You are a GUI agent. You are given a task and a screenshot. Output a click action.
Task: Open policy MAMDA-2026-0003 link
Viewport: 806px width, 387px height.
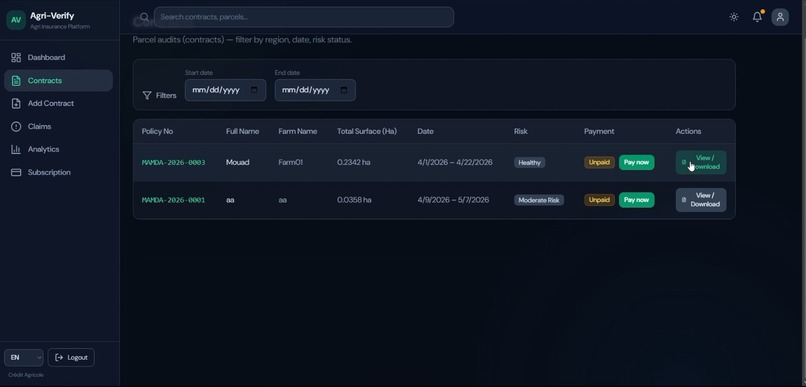(x=173, y=162)
